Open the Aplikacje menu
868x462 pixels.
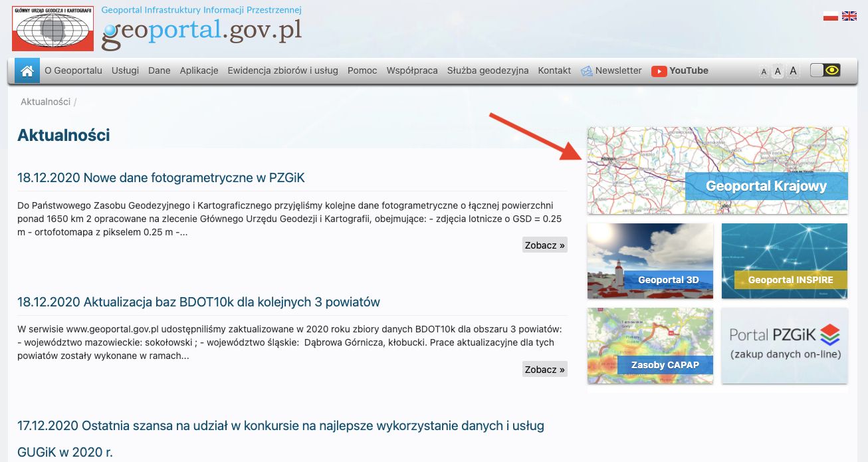point(199,70)
